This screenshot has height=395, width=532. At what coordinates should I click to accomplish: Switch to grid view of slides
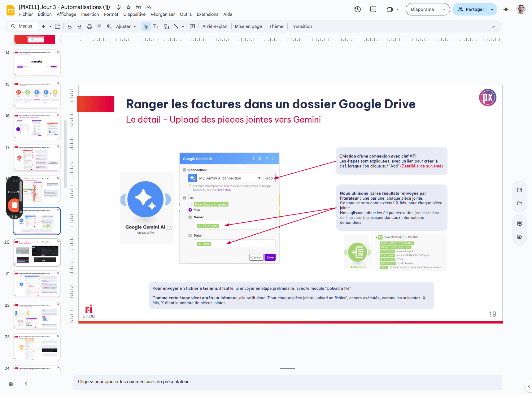click(11, 384)
